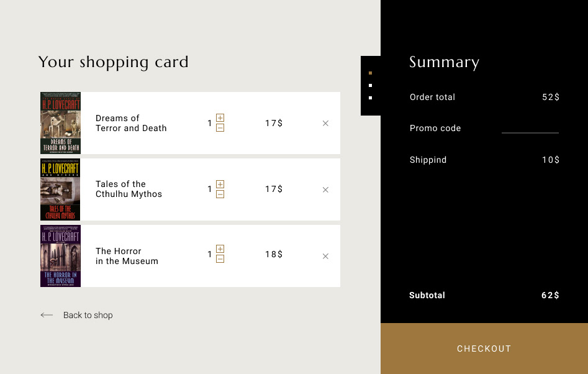Focus the Promo code input field
The width and height of the screenshot is (588, 374).
[x=530, y=128]
